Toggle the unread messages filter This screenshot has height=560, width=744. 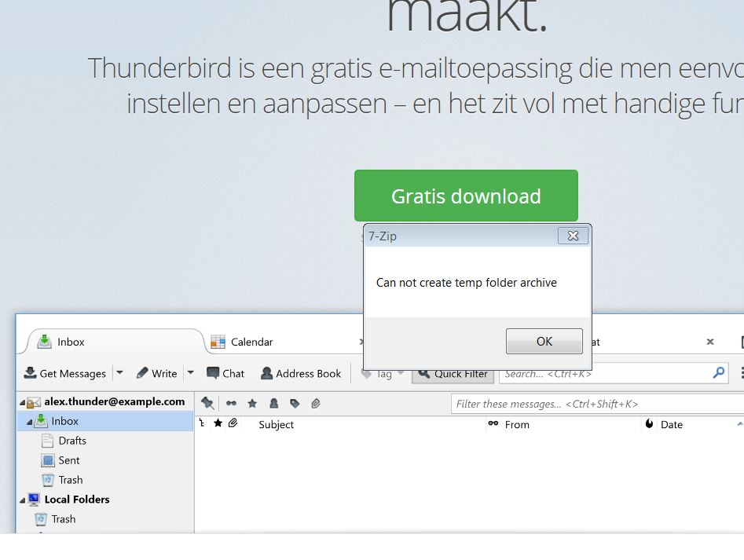[x=231, y=403]
